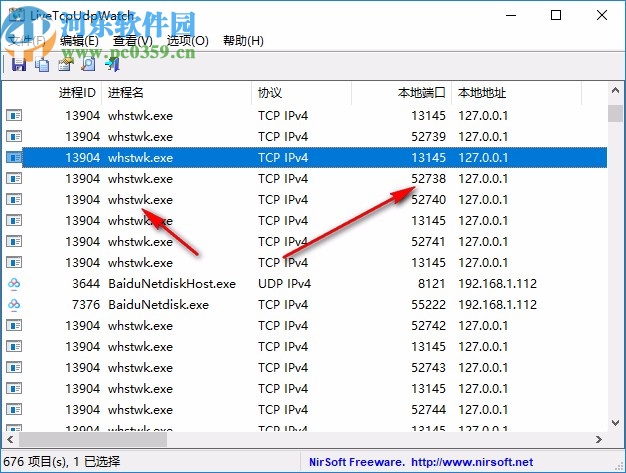
Task: Click icon of row with port 52742
Action: point(14,326)
